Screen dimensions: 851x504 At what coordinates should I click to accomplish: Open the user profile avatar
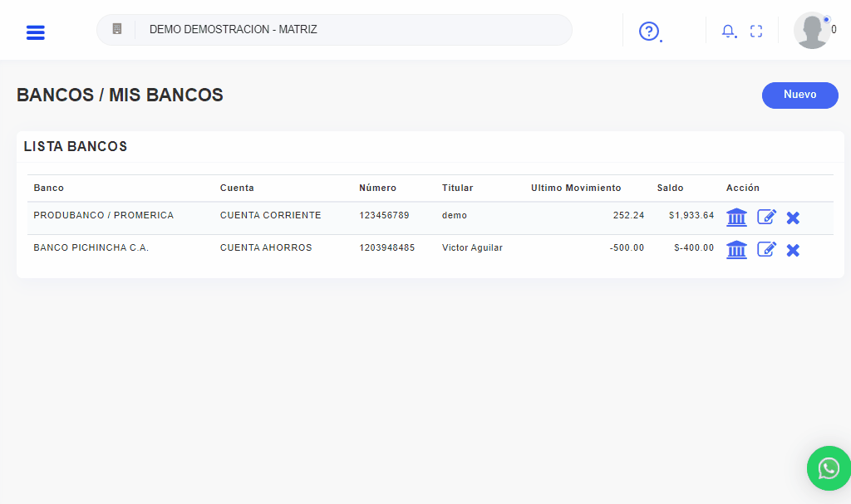pyautogui.click(x=811, y=31)
